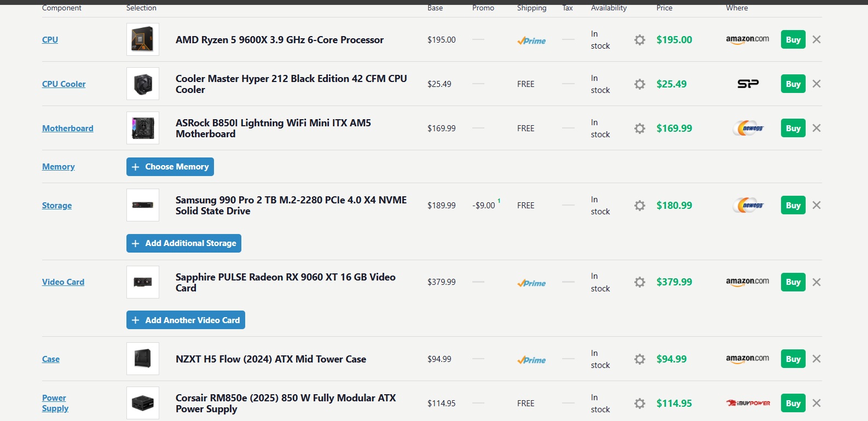Open ASRock B850I Lightning WiFi product name

[x=273, y=128]
